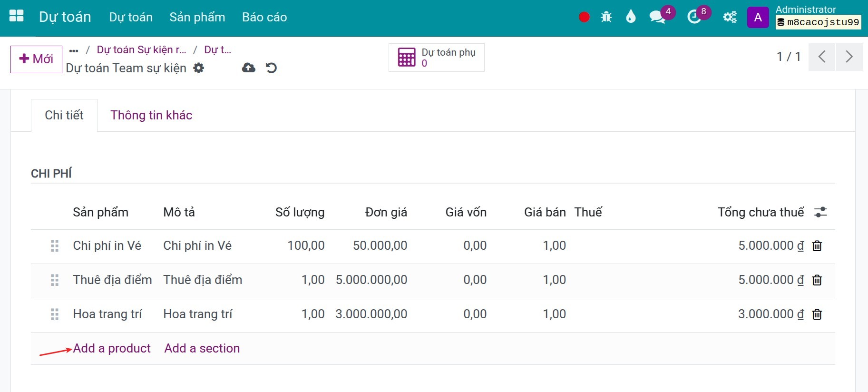Open the activities clock icon
The image size is (868, 392).
[x=694, y=17]
